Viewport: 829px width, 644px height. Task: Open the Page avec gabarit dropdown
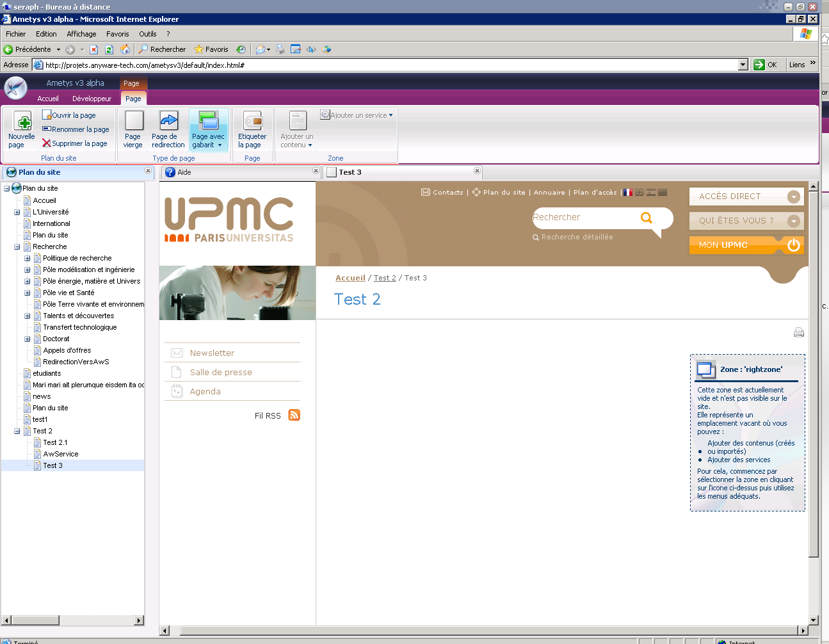pos(220,145)
